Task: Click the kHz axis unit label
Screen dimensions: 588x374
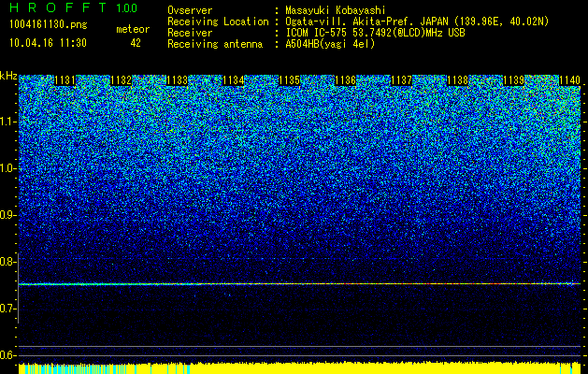Action: pyautogui.click(x=8, y=76)
